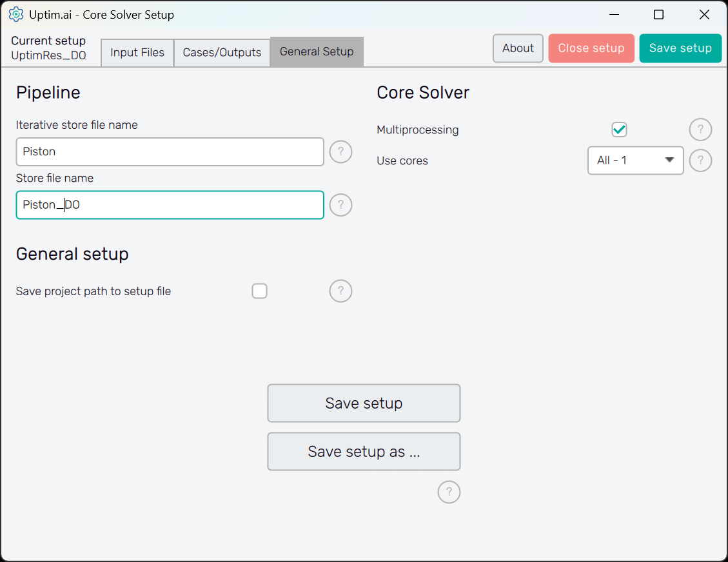
Task: Open the Cases/Outputs tab
Action: click(222, 52)
